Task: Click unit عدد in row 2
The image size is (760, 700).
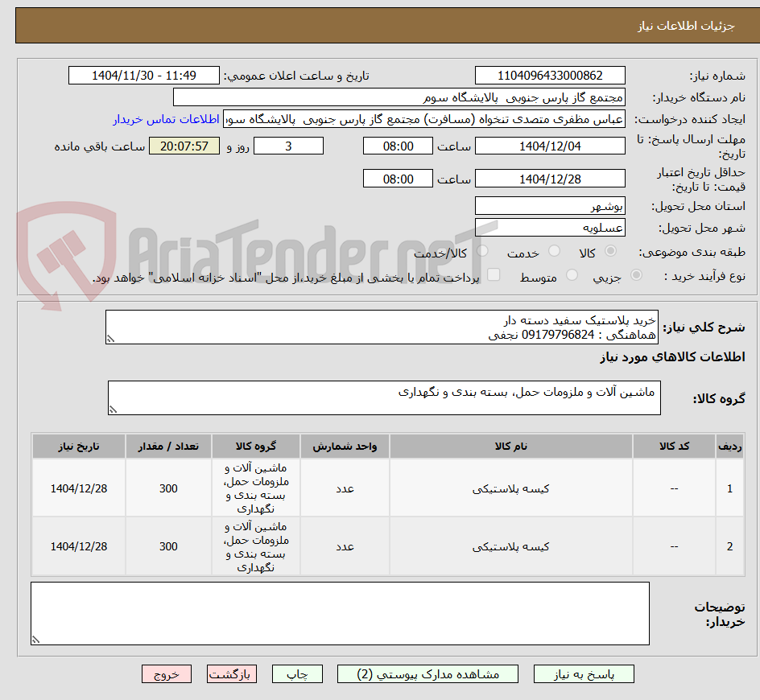Action: tap(345, 546)
